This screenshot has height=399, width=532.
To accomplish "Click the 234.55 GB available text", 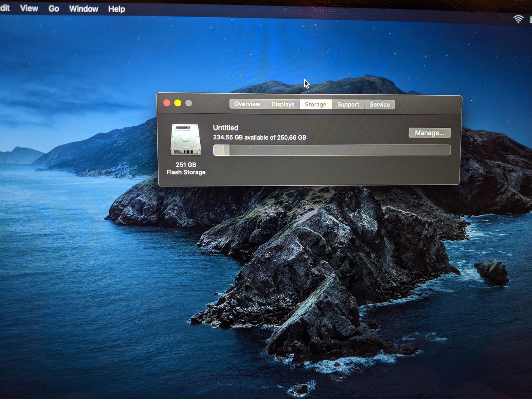I will tap(260, 137).
